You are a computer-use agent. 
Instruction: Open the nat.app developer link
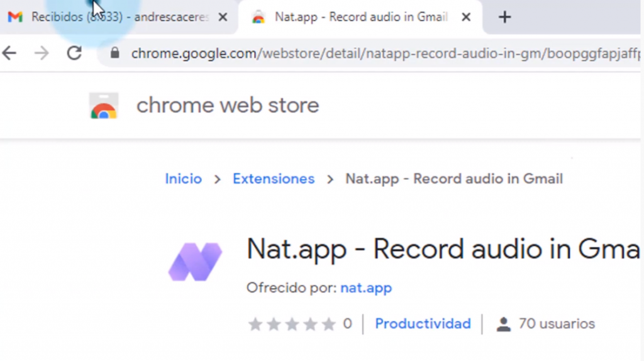(x=366, y=288)
